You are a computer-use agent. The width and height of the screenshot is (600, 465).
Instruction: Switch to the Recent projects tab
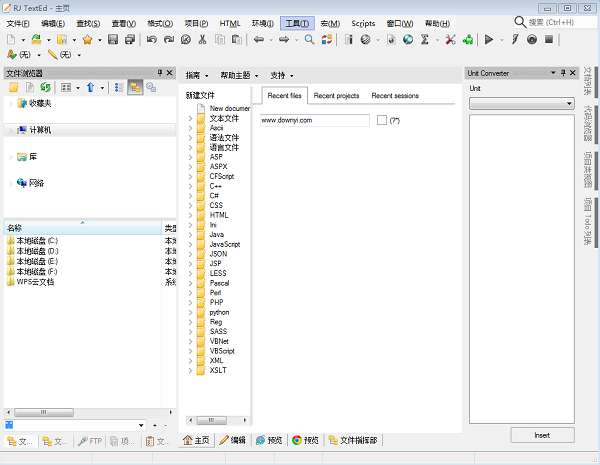336,96
